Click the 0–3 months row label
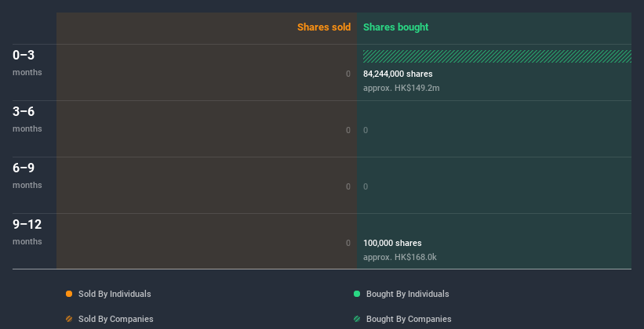This screenshot has width=644, height=329. click(27, 63)
